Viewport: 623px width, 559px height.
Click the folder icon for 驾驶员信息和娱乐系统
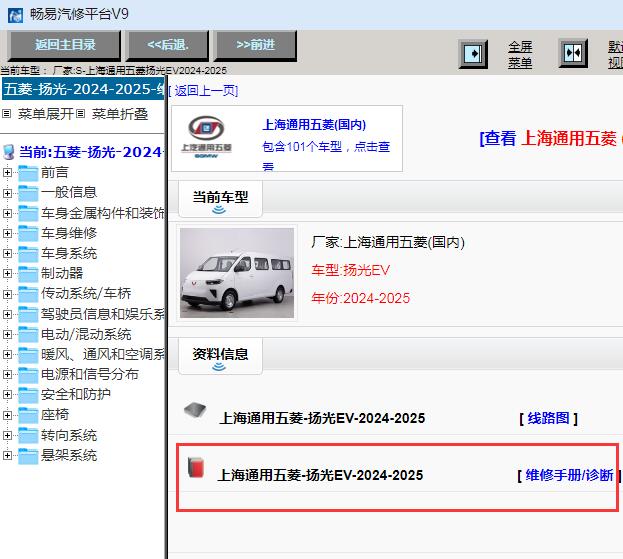[x=28, y=314]
